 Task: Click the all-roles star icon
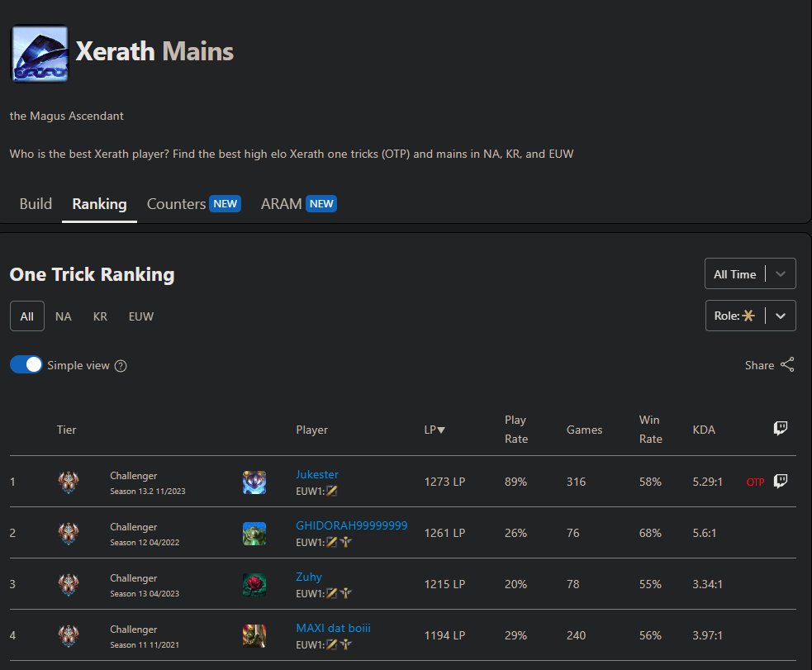[x=748, y=316]
